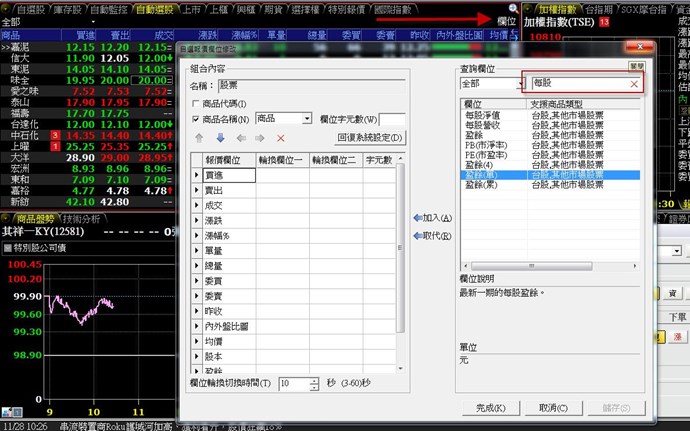Click the red 1 badge on 上曜 row
This screenshot has height=431, width=690.
pos(55,146)
